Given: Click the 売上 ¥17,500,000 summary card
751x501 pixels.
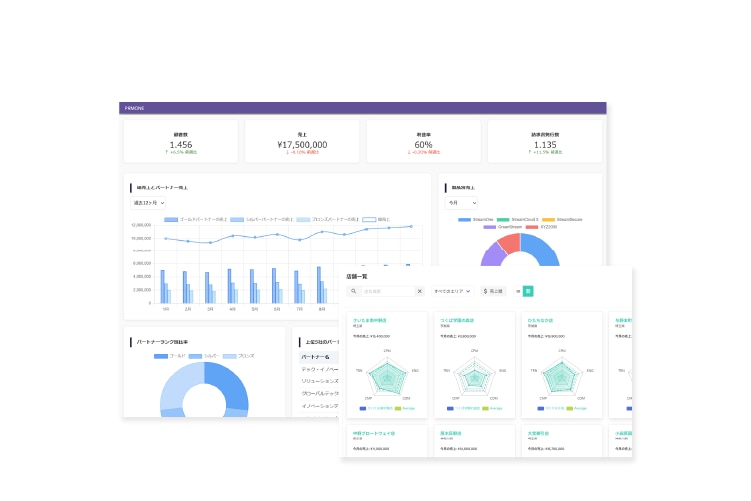Looking at the screenshot, I should point(301,142).
